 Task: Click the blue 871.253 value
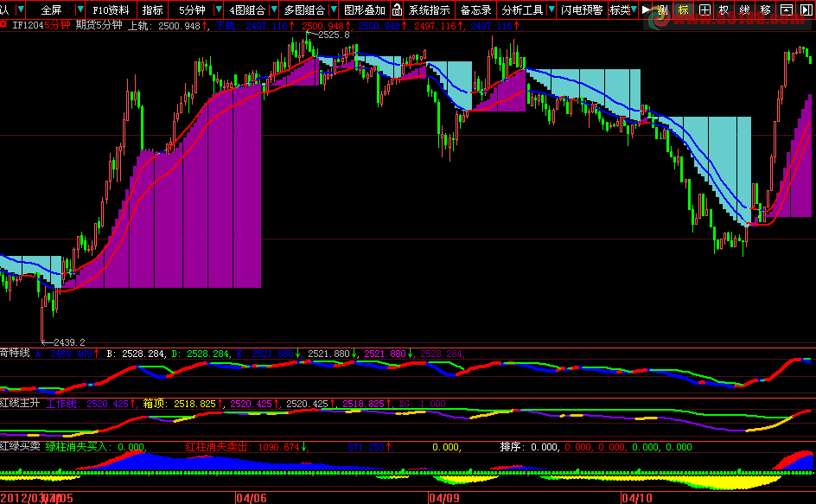(366, 447)
